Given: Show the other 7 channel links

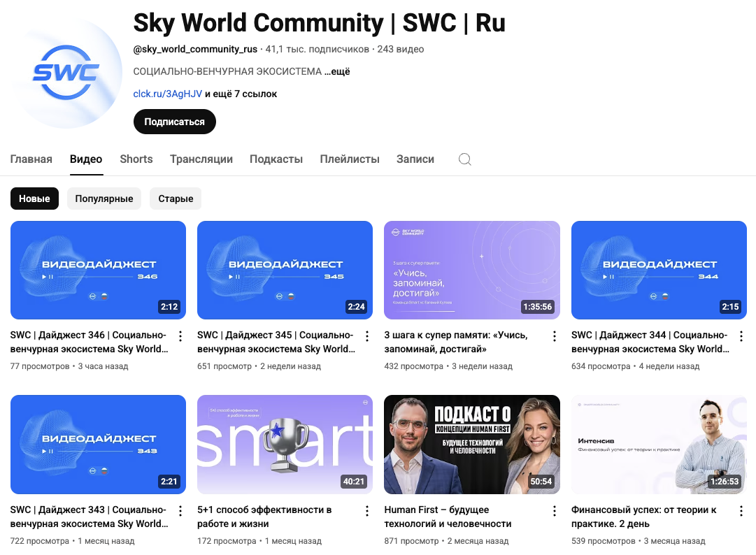Looking at the screenshot, I should (x=241, y=94).
